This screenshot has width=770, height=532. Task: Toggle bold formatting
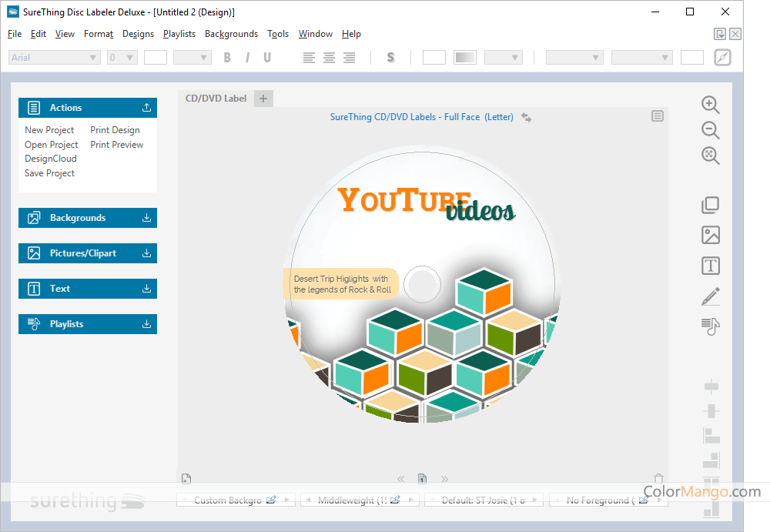pos(227,58)
